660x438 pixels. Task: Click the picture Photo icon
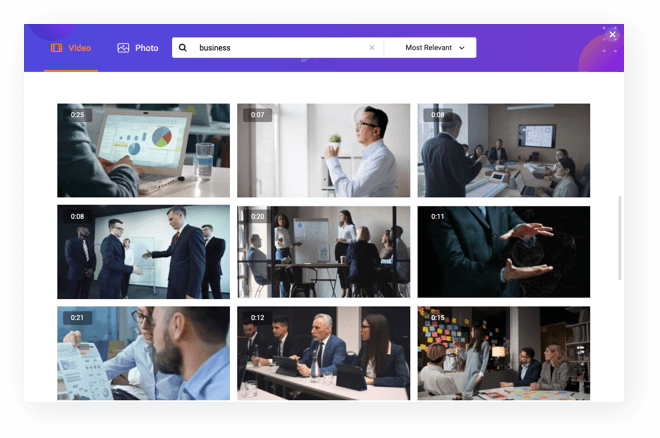point(123,48)
